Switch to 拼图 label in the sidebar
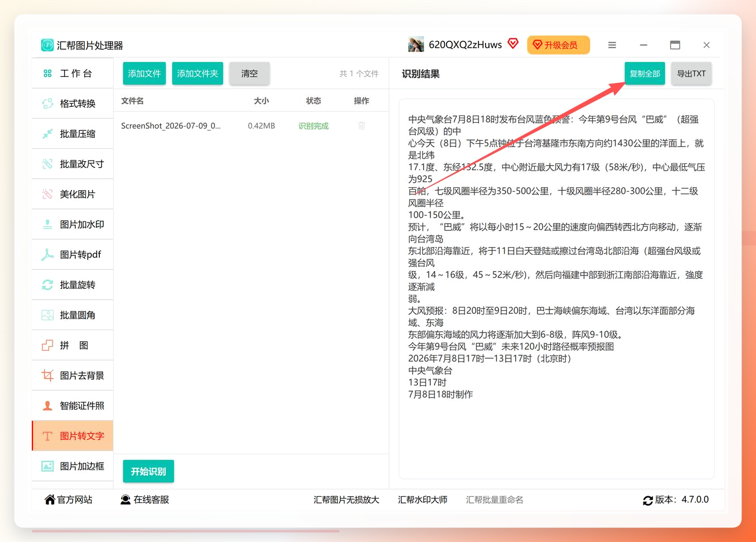This screenshot has height=542, width=756. (x=74, y=345)
